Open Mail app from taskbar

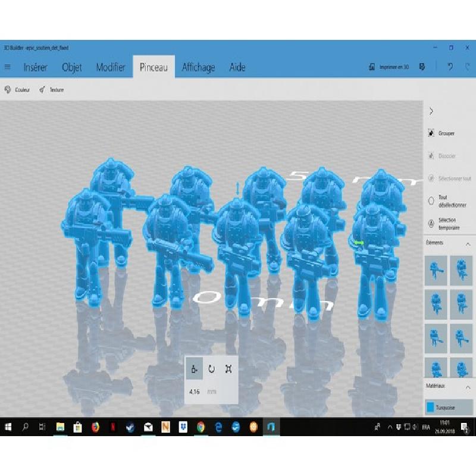coord(148,427)
